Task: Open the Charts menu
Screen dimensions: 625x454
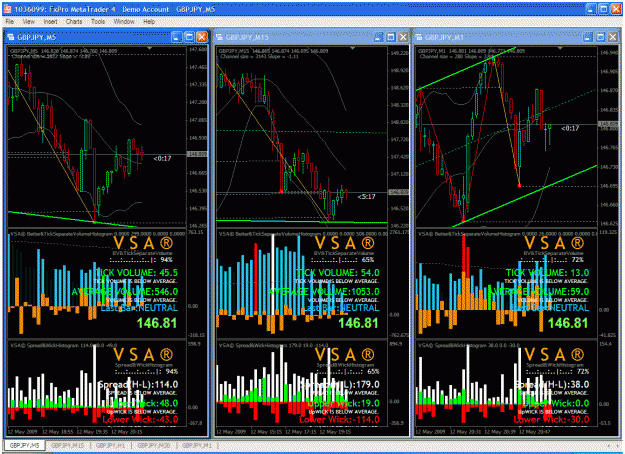Action: 74,22
